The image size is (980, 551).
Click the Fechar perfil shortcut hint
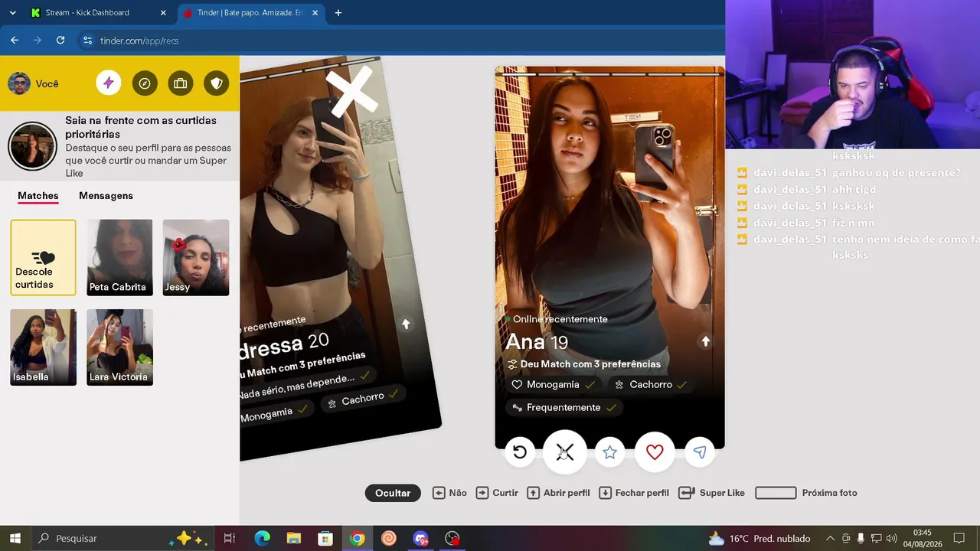634,493
